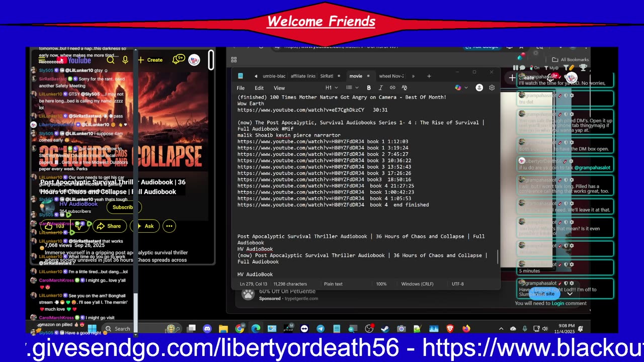
Task: Click the Ln 279, Col 13 status entry
Action: click(x=254, y=284)
